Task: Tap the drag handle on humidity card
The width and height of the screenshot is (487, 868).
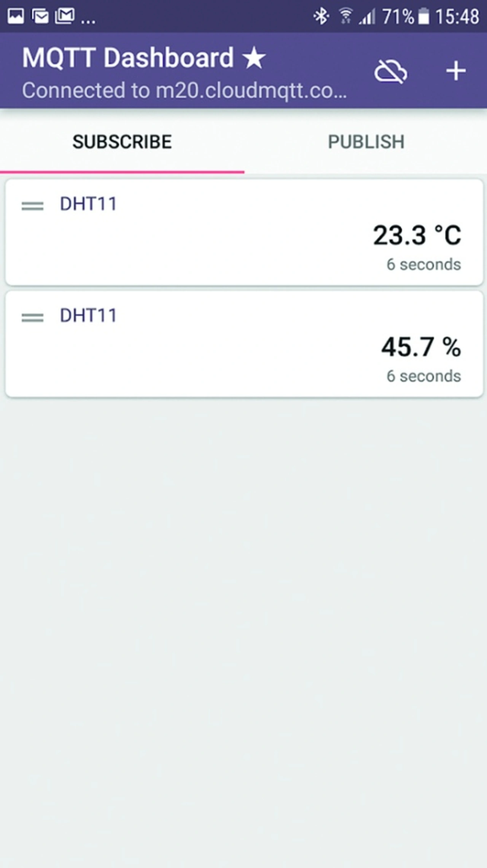Action: coord(32,317)
